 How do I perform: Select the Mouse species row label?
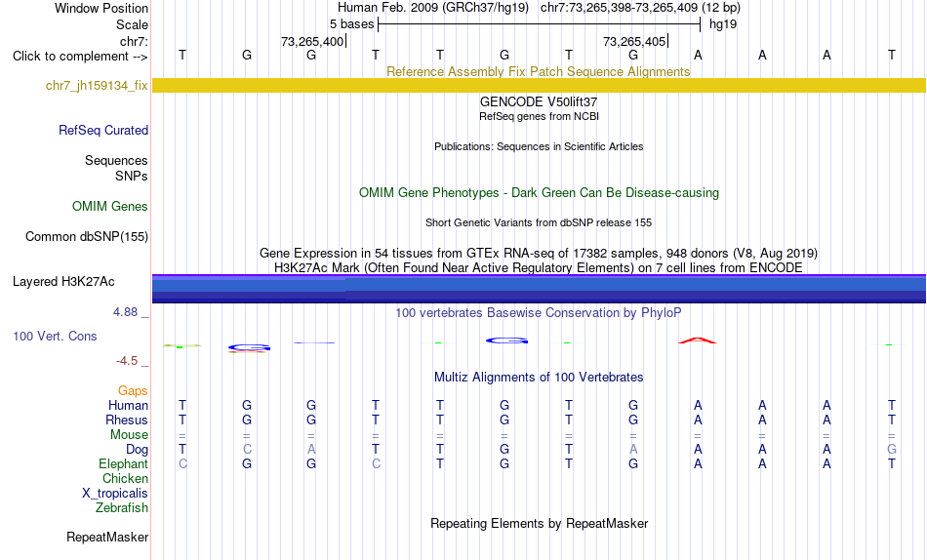(x=129, y=435)
